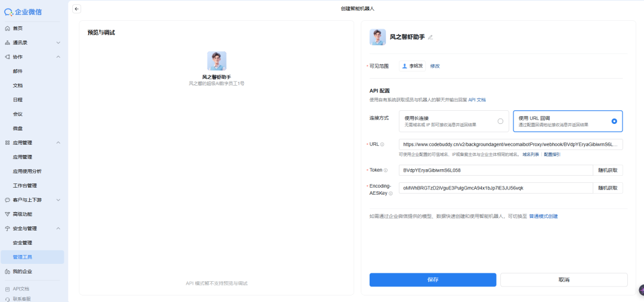Click 随机获取 next to Token
The height and width of the screenshot is (302, 644).
tap(608, 170)
